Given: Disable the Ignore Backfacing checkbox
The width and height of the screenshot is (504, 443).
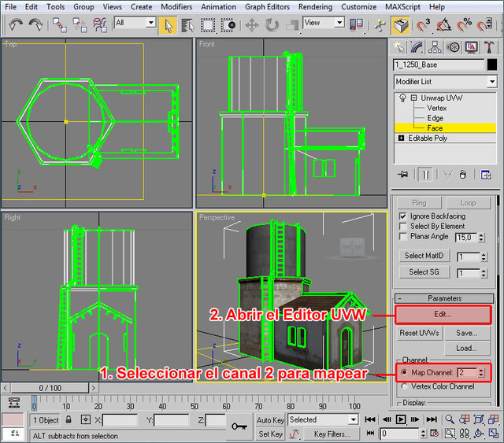Looking at the screenshot, I should tap(403, 216).
